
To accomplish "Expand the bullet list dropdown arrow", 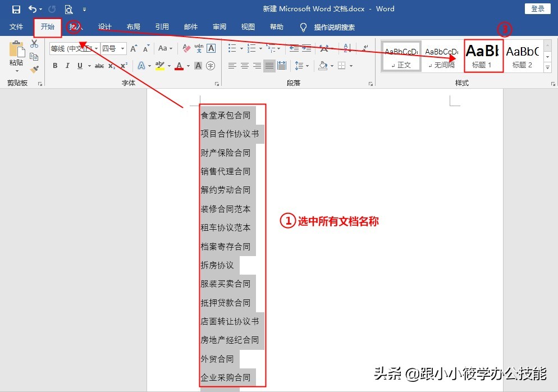I will tap(241, 48).
